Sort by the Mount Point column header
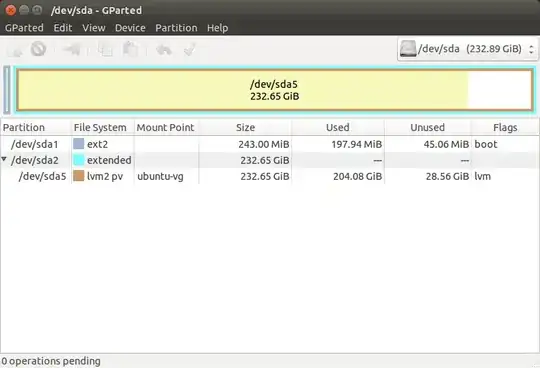 point(166,127)
